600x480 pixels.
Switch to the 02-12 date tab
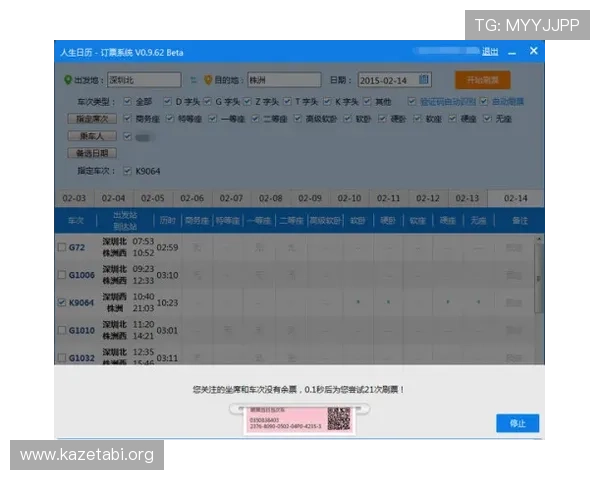click(x=428, y=198)
